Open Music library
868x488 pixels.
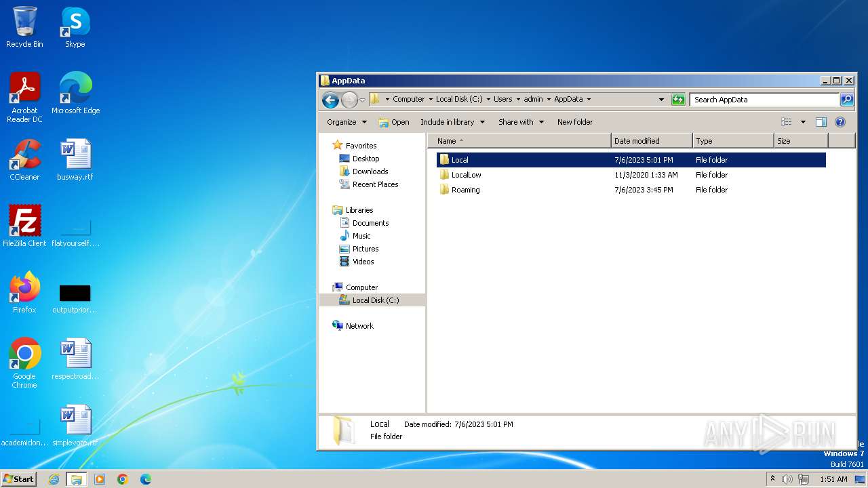361,236
